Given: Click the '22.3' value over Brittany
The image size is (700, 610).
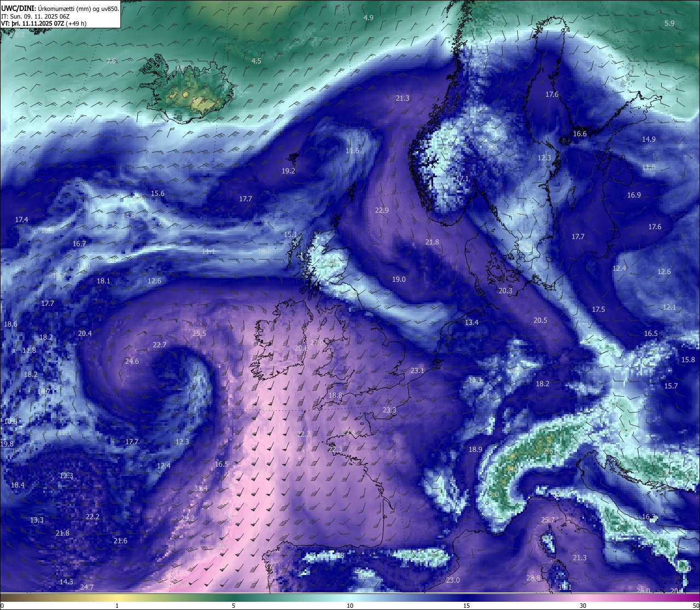Looking at the screenshot, I should pyautogui.click(x=335, y=449).
